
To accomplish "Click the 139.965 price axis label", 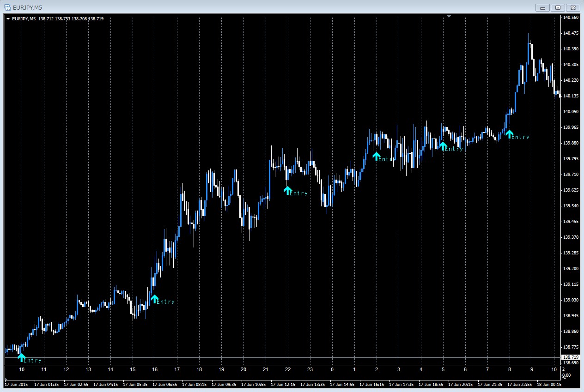I will (x=571, y=127).
